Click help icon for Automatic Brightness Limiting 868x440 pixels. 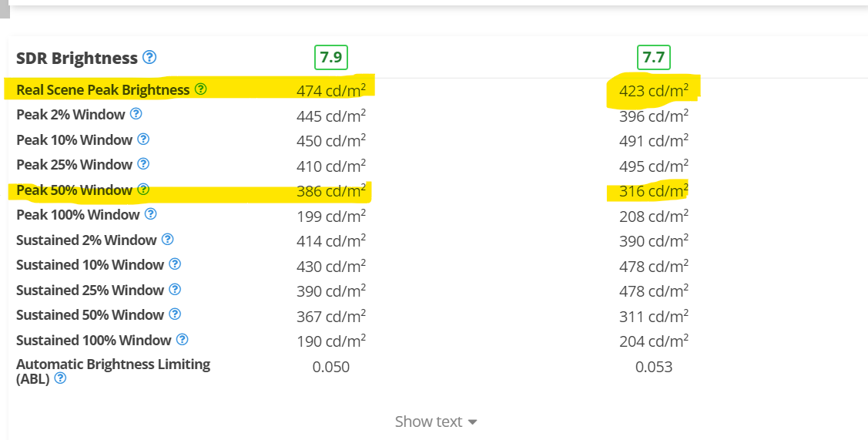pos(60,378)
